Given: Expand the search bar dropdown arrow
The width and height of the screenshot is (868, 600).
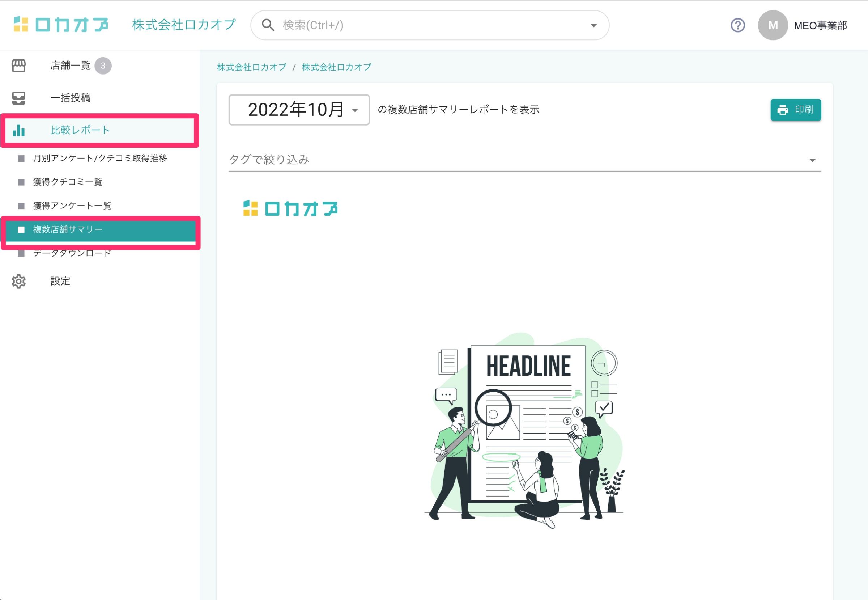Looking at the screenshot, I should [594, 25].
